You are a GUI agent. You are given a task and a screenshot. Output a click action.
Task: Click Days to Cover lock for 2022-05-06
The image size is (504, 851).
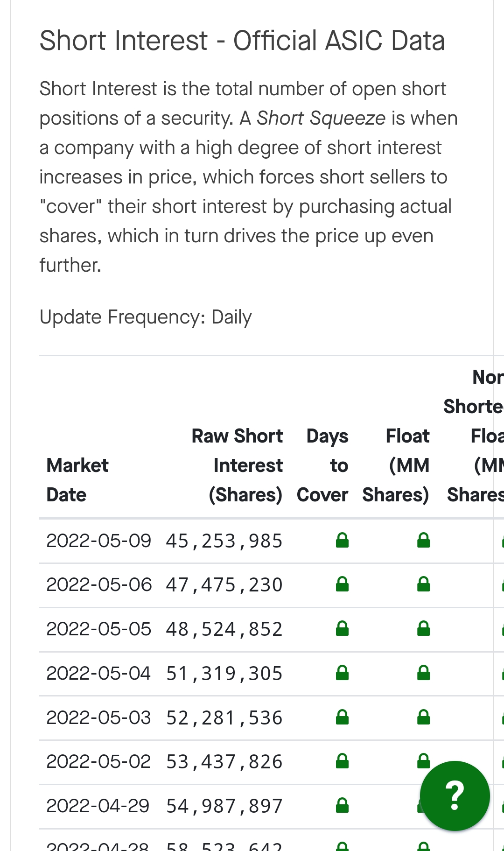(x=343, y=584)
